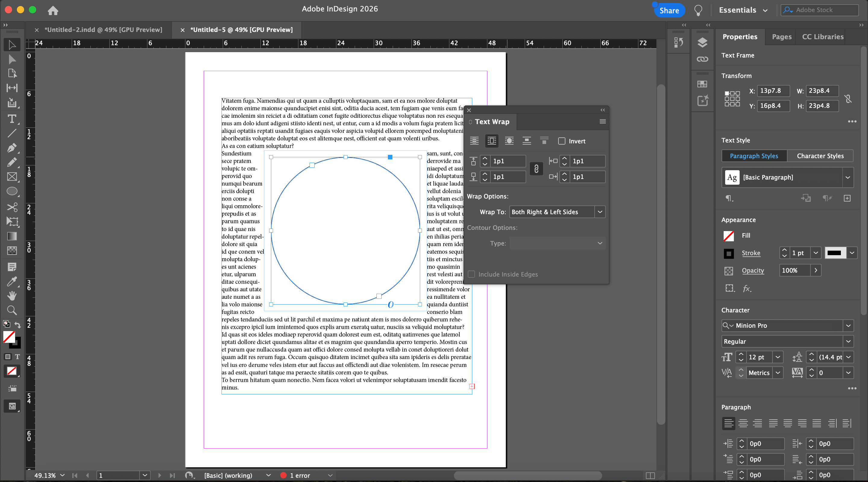Select the Pen tool
This screenshot has width=868, height=482.
12,148
